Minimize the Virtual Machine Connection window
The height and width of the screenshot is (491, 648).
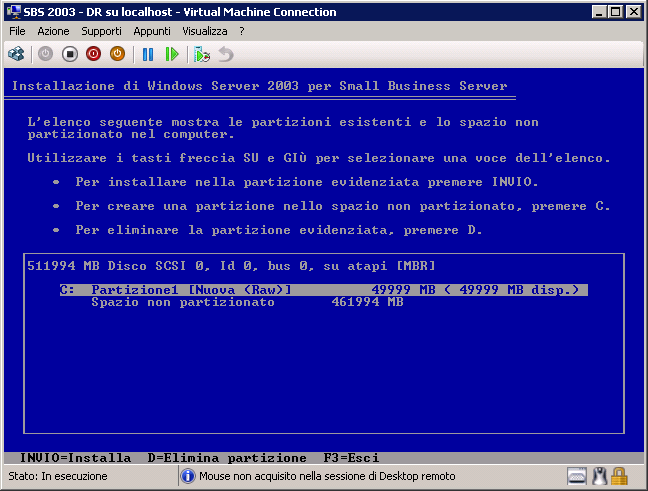[x=599, y=12]
